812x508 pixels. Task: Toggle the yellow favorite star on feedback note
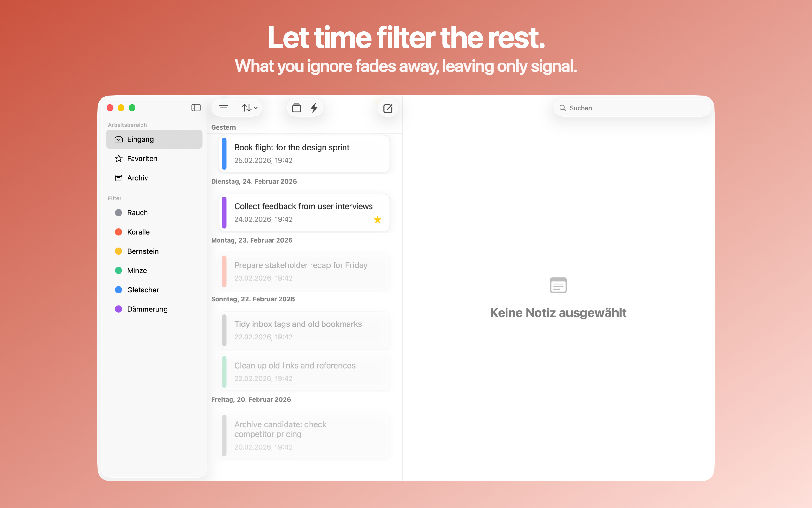pos(377,220)
